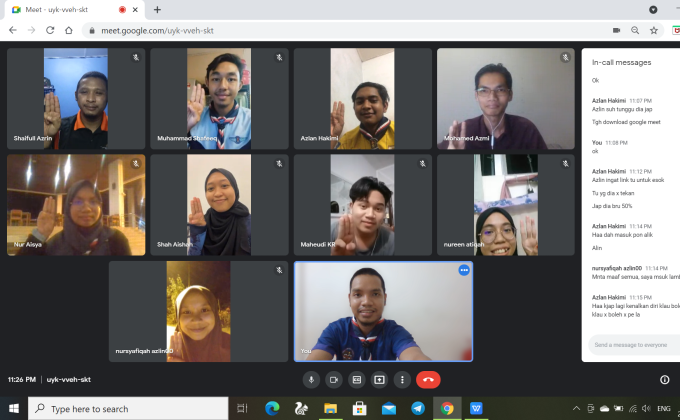
Task: Click the message 'Jap dia bru 50%'
Action: coord(612,206)
